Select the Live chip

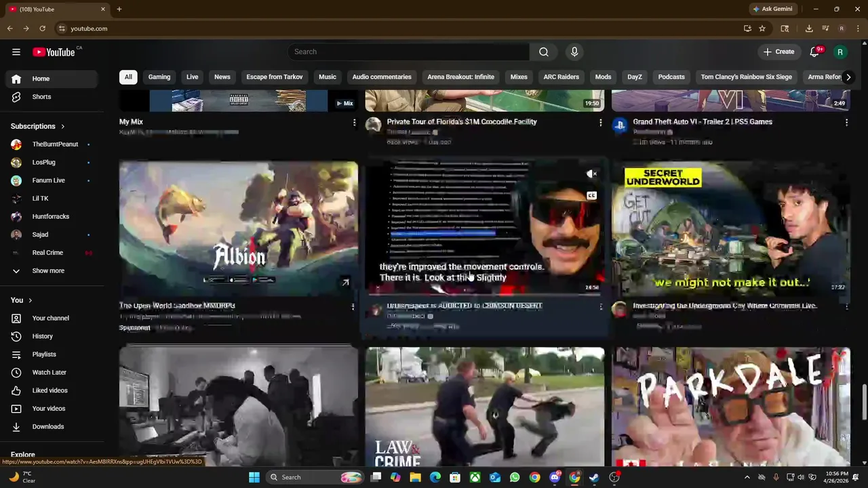pyautogui.click(x=193, y=77)
